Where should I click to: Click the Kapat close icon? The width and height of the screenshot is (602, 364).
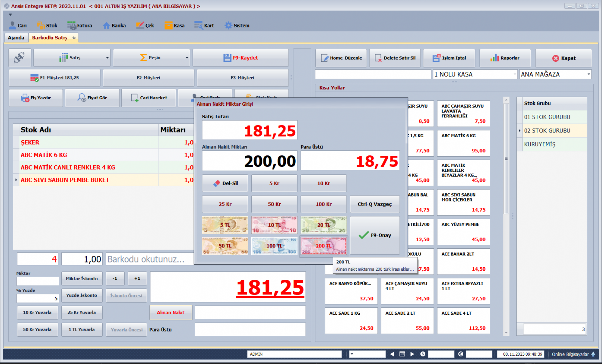556,58
